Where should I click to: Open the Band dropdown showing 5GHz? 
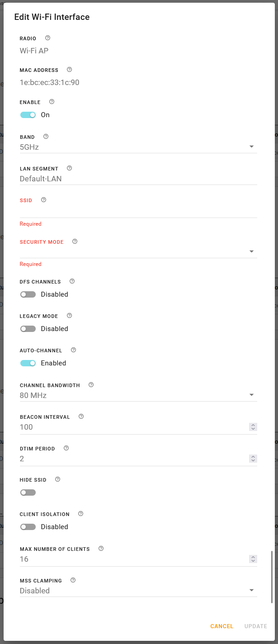pos(138,147)
